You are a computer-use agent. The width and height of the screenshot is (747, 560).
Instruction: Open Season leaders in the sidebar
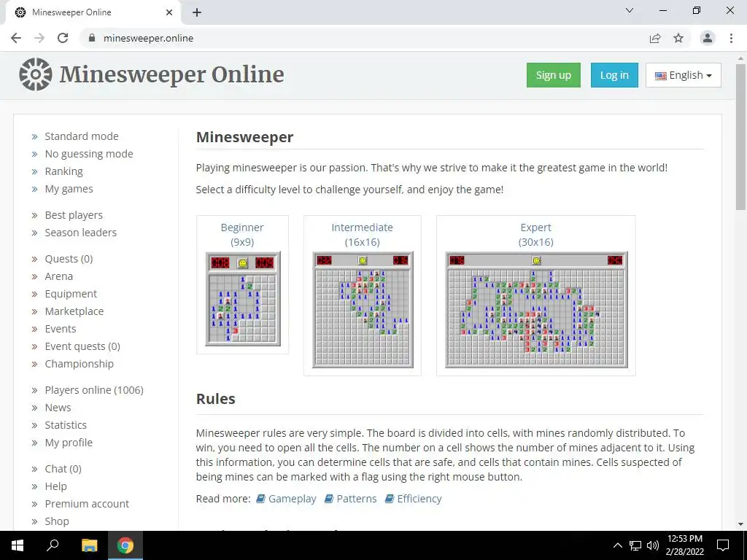[x=80, y=233]
